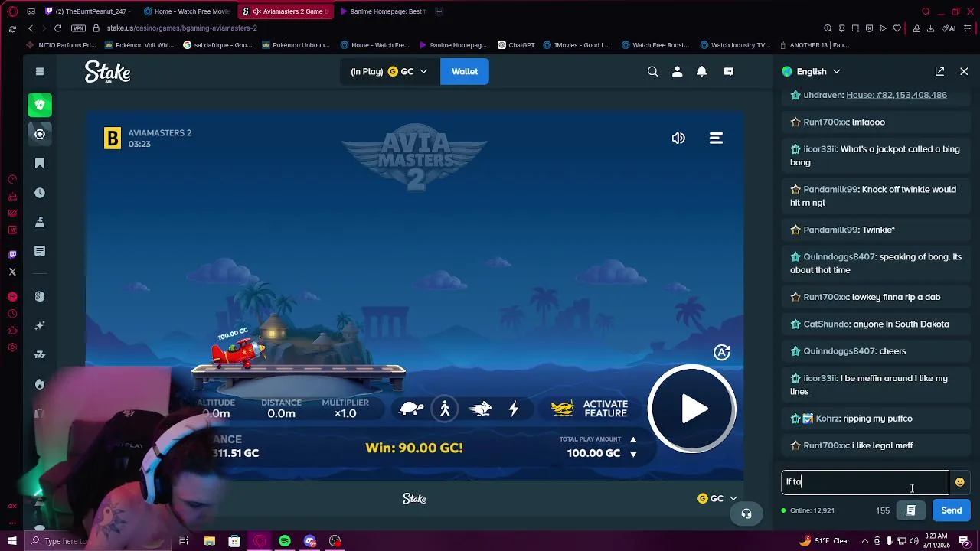Open Pokémon Unbound bookmark
Viewport: 980px width, 551px height.
click(296, 45)
